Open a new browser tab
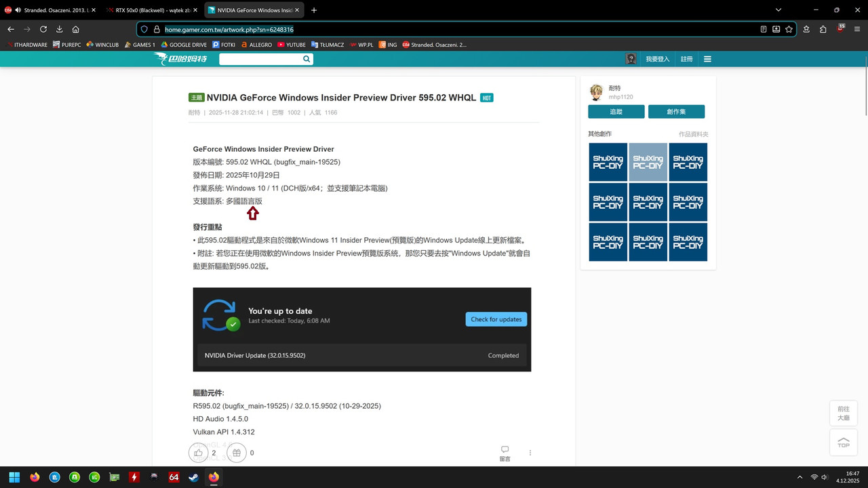Viewport: 868px width, 488px height. [x=314, y=10]
